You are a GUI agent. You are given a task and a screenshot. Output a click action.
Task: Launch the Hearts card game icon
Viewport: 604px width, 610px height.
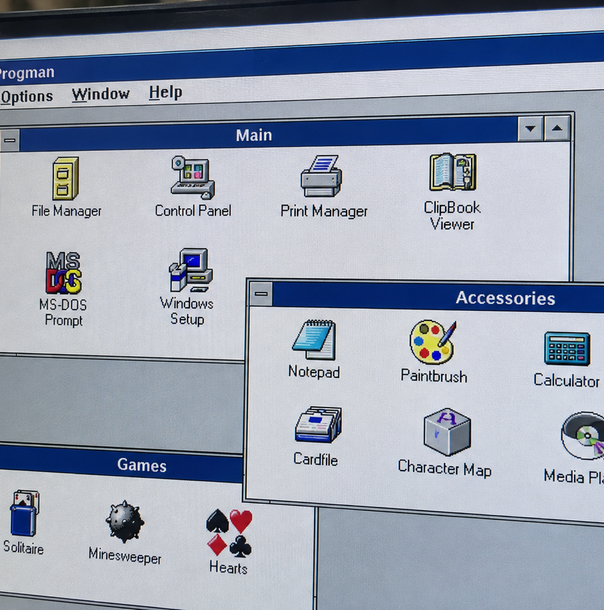[229, 533]
